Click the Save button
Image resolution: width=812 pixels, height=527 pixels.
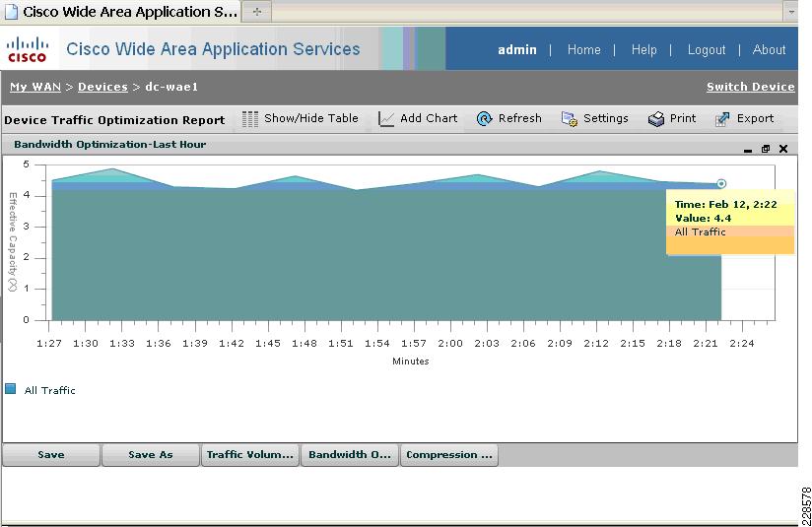point(51,455)
